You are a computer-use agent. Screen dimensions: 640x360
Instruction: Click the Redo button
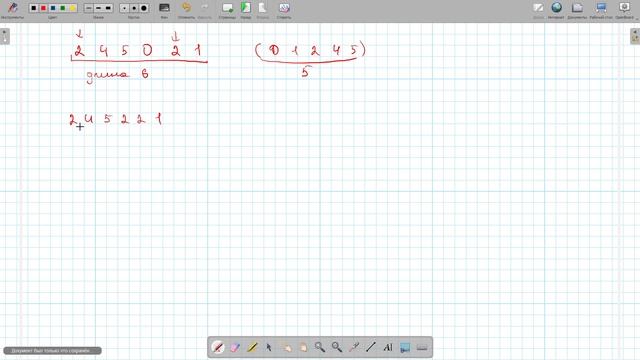pos(204,8)
